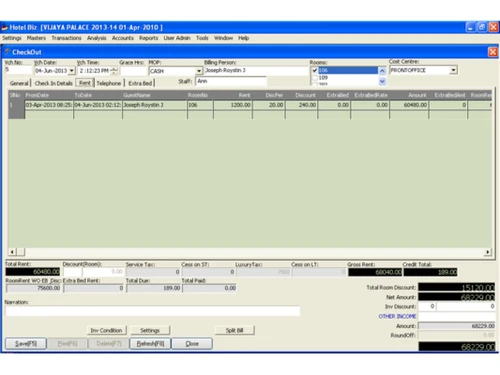Click the OTHER INCOME input field
Image resolution: width=500 pixels, height=375 pixels.
click(x=457, y=316)
